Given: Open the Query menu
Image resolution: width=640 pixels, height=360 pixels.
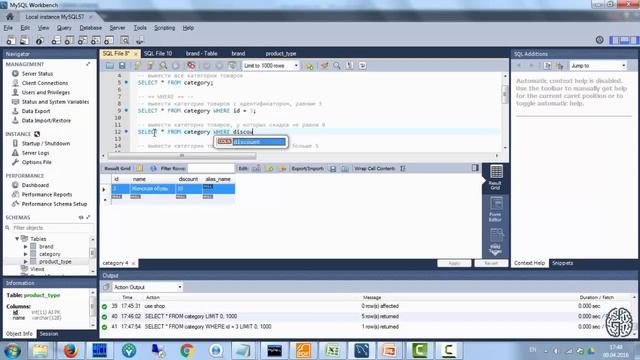Looking at the screenshot, I should point(64,28).
